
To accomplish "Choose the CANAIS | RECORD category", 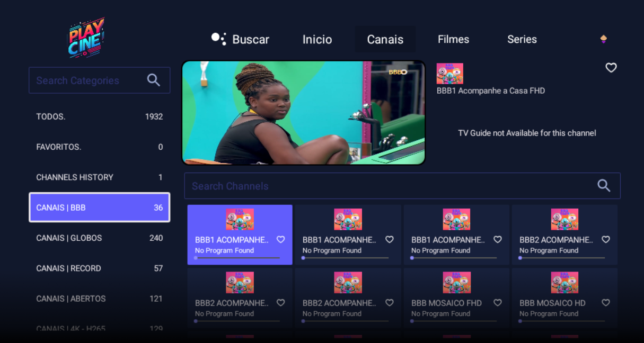I will tap(99, 268).
